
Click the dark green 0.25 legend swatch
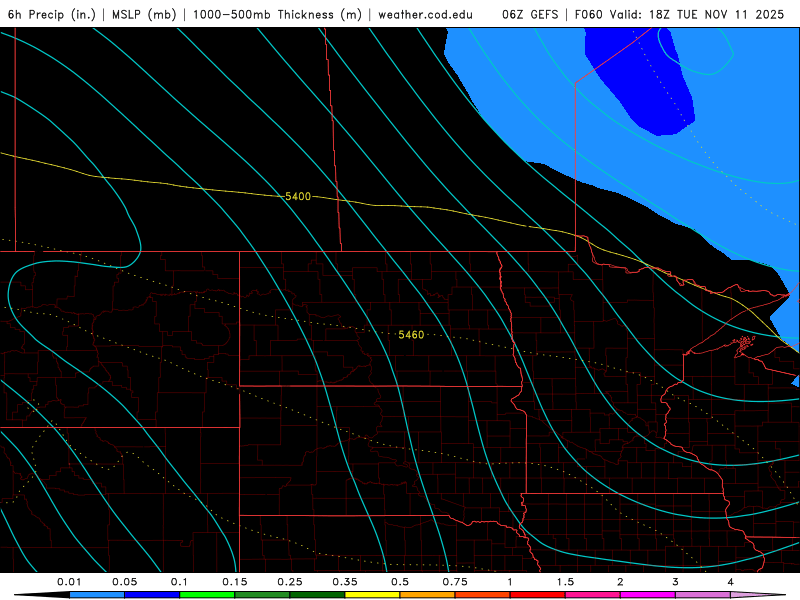[317, 595]
